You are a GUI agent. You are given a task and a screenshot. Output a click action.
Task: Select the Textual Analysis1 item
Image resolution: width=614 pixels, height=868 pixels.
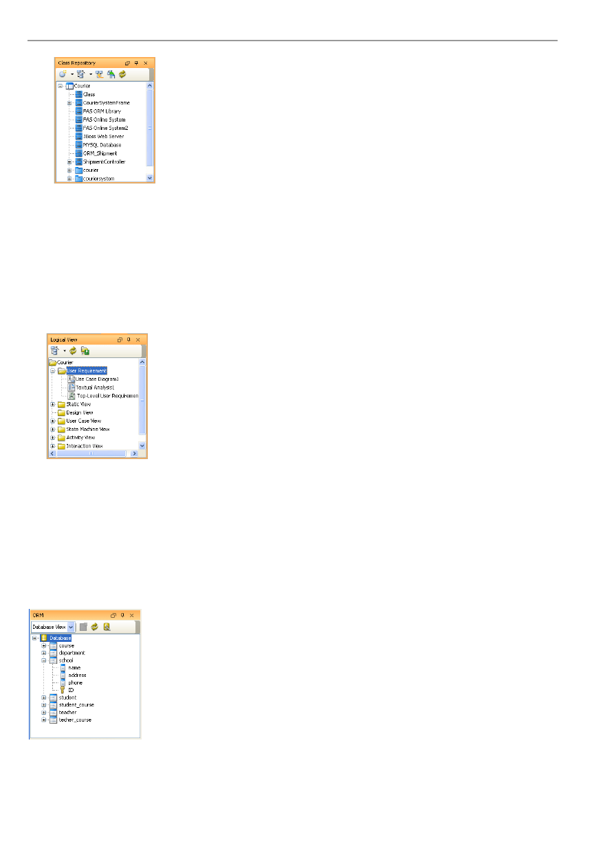pyautogui.click(x=94, y=388)
